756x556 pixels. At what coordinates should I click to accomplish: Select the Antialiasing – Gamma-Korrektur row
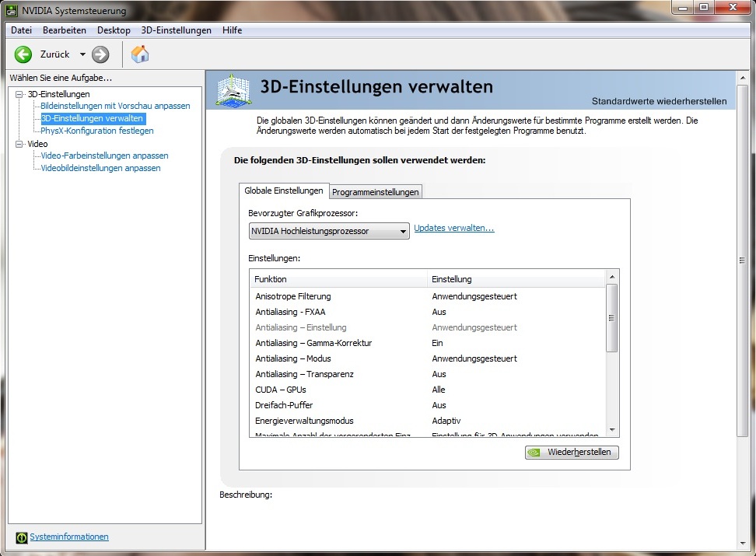point(427,343)
